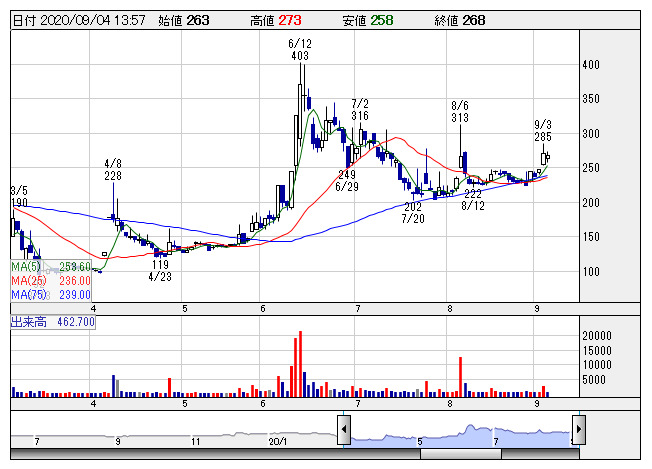Screen dimensions: 652x469
Task: Click the 7/2 high marker 316
Action: (360, 116)
